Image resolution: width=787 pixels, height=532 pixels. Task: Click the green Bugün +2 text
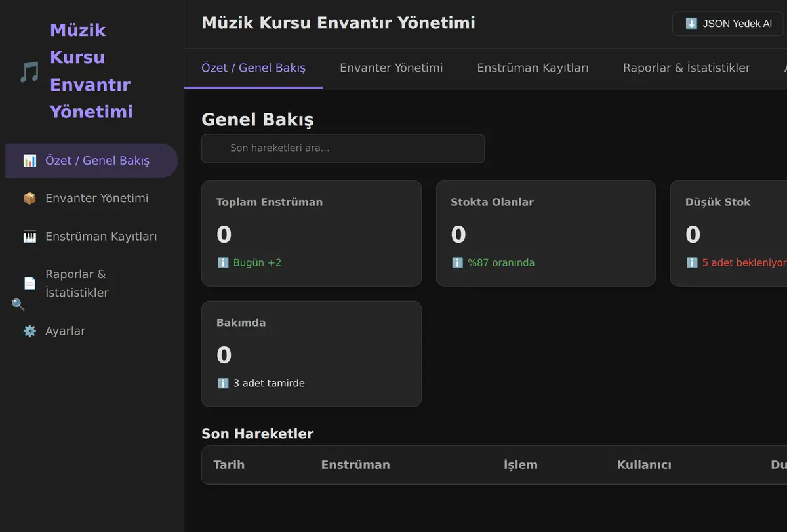click(257, 263)
